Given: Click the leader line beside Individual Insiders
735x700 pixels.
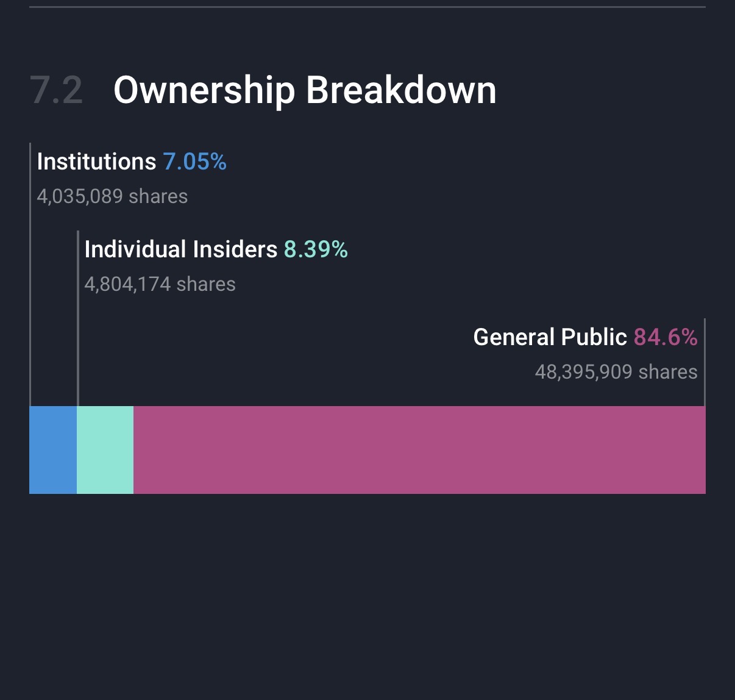Looking at the screenshot, I should (78, 317).
